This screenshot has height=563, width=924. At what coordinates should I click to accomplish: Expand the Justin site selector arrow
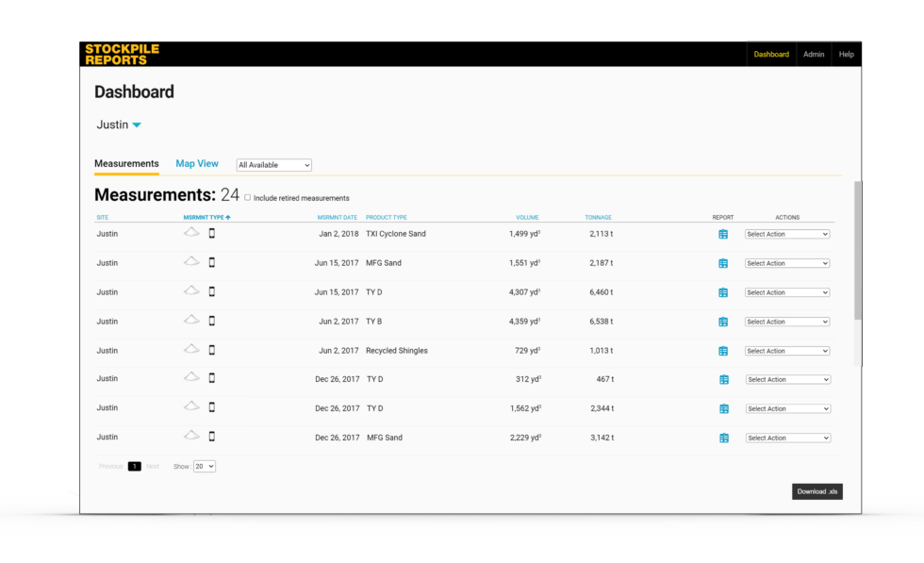pos(137,124)
